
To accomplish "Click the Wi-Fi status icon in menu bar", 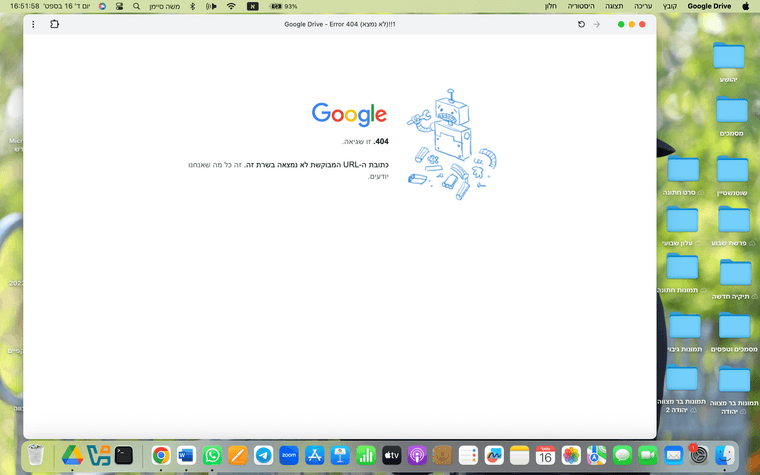I will tap(231, 6).
